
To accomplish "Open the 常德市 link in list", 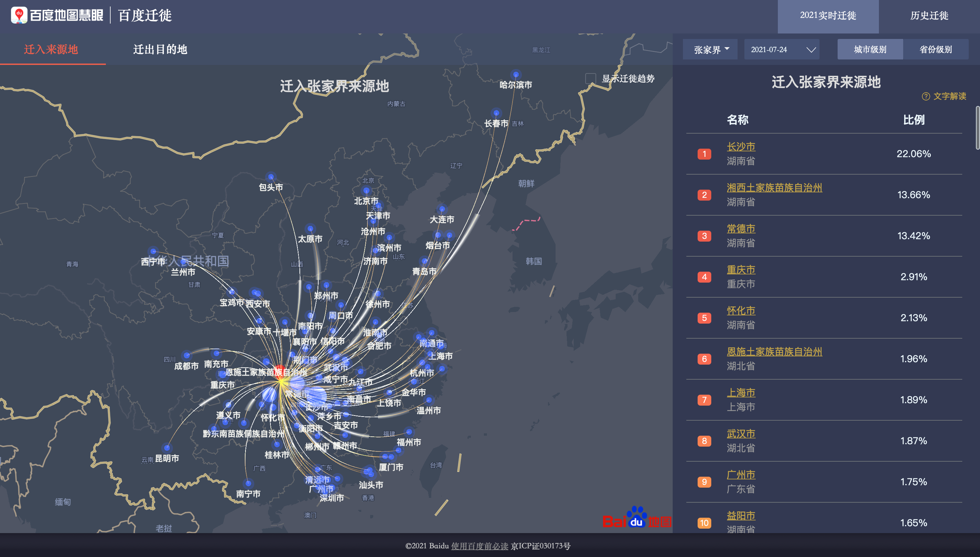I will tap(741, 228).
